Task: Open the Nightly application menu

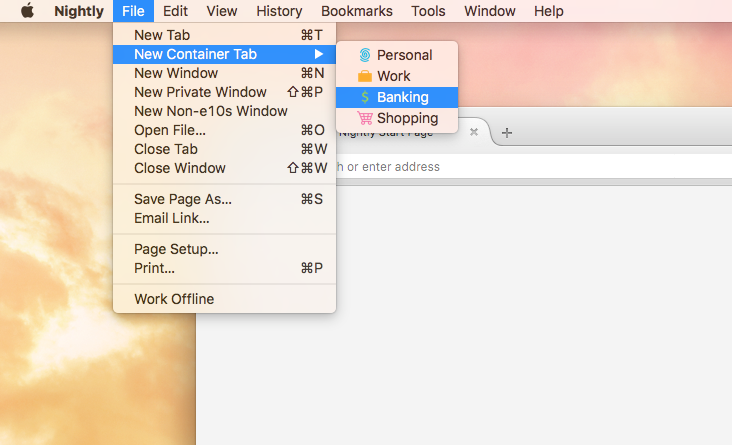Action: [x=79, y=11]
